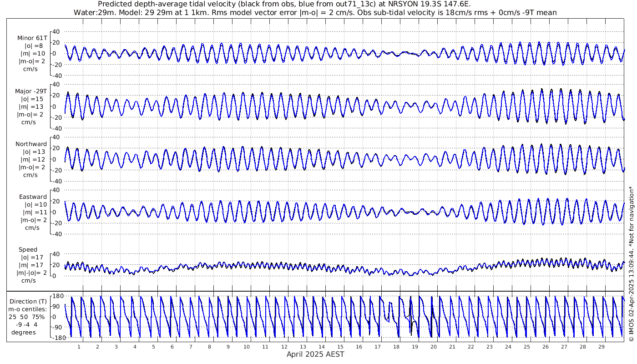This screenshot has height=364, width=637.
Task: Select the "Speed" panel label
Action: (x=28, y=250)
